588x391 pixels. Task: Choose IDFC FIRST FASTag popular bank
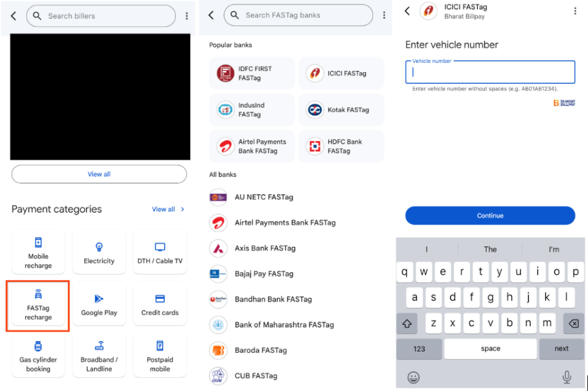[252, 73]
